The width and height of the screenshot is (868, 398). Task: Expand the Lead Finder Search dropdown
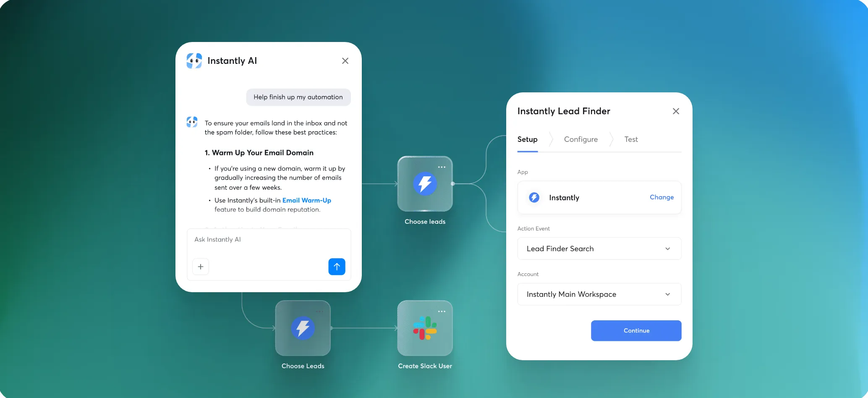[x=599, y=249]
